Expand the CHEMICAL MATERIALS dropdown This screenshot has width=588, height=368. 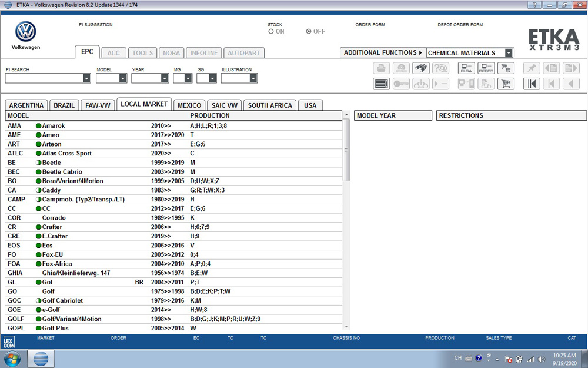pyautogui.click(x=509, y=53)
